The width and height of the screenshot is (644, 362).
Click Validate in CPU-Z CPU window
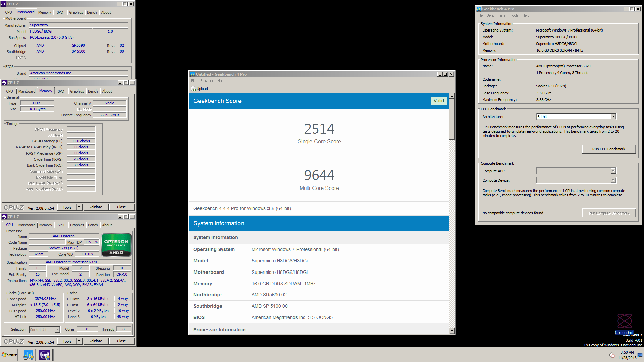click(x=96, y=341)
